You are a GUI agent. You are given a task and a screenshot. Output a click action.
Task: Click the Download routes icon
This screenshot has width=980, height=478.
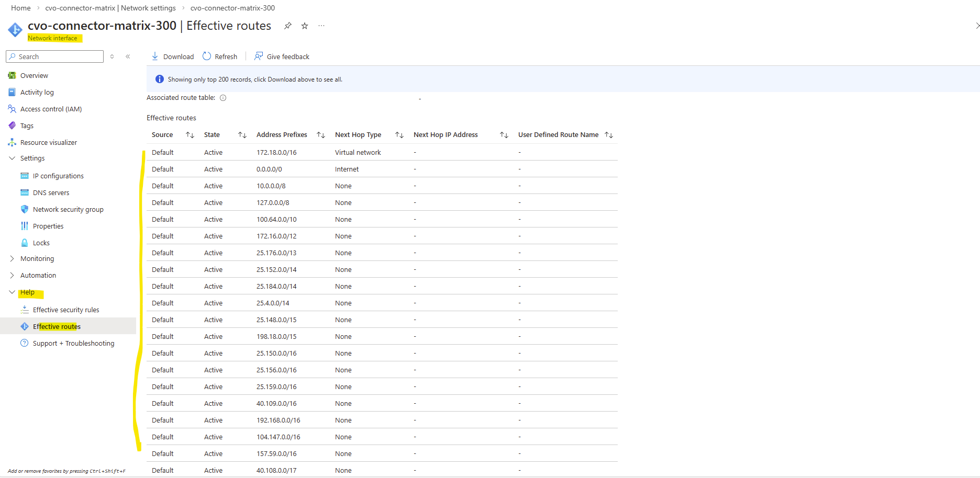tap(155, 56)
